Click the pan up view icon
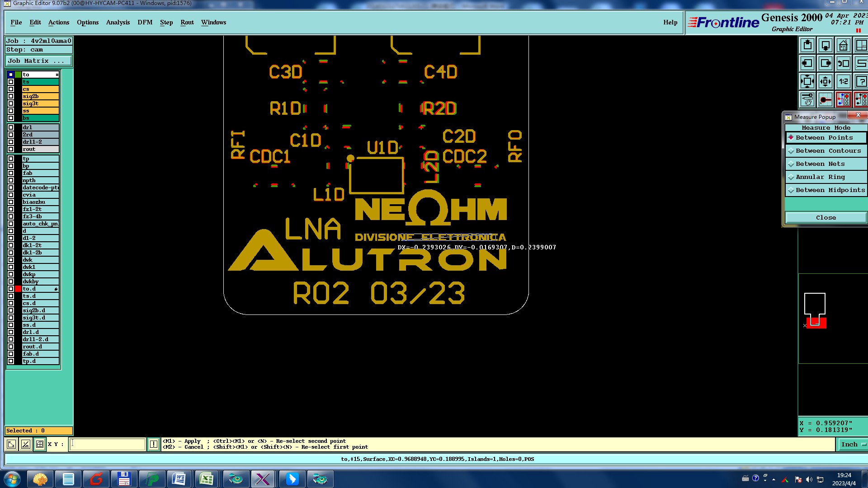868x488 pixels. pyautogui.click(x=807, y=46)
